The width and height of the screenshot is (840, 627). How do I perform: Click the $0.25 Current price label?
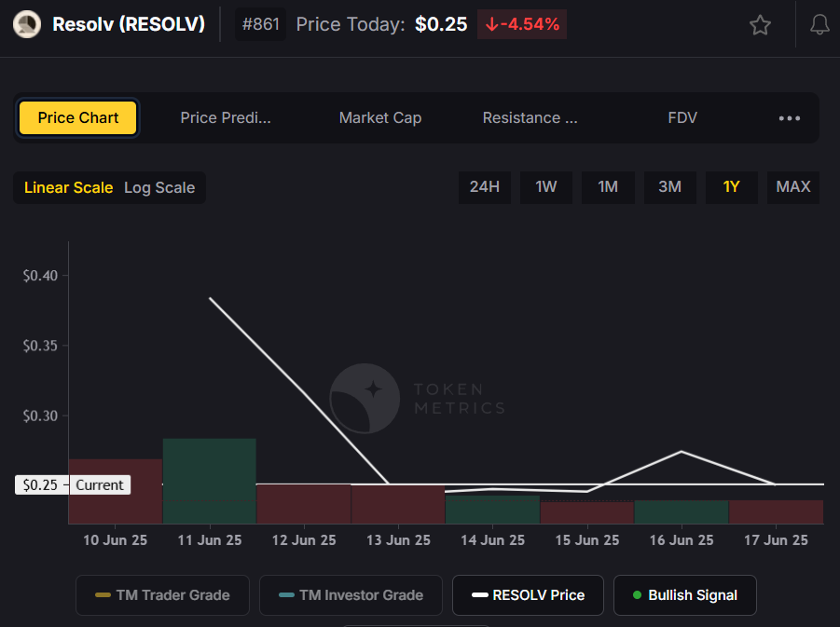[73, 484]
